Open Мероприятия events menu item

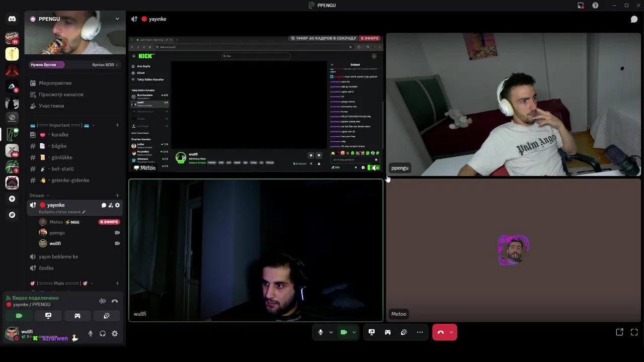tap(75, 83)
